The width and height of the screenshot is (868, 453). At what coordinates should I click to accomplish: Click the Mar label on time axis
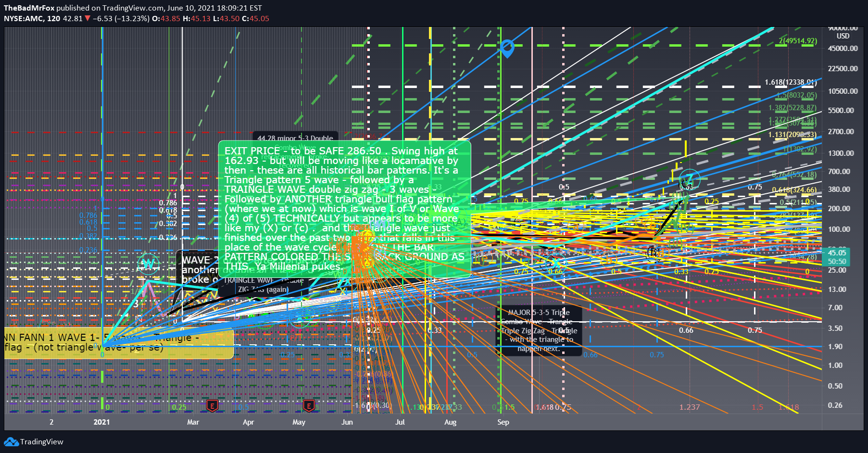click(193, 422)
